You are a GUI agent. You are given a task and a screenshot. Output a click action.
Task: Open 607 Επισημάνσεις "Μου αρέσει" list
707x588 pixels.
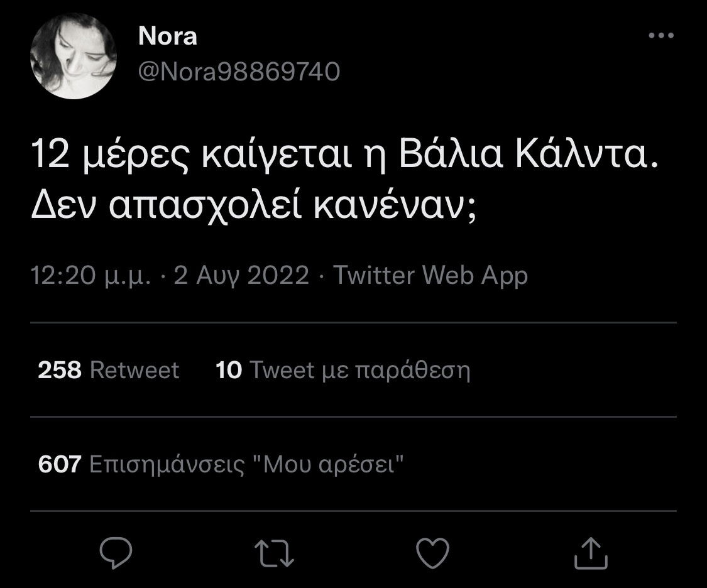[221, 464]
